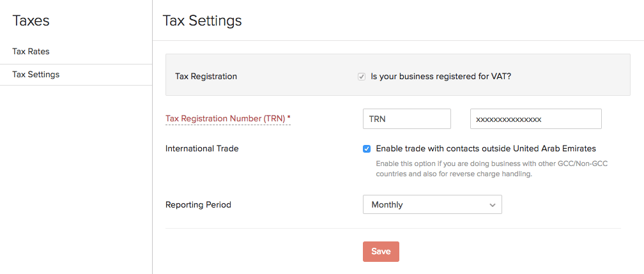Open the Reporting Period Monthly dropdown

(x=432, y=205)
